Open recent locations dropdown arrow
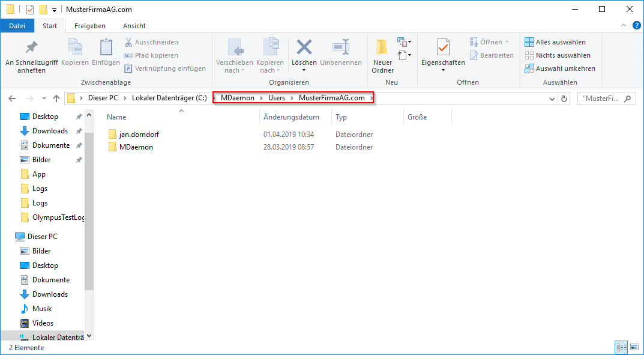 [x=44, y=99]
